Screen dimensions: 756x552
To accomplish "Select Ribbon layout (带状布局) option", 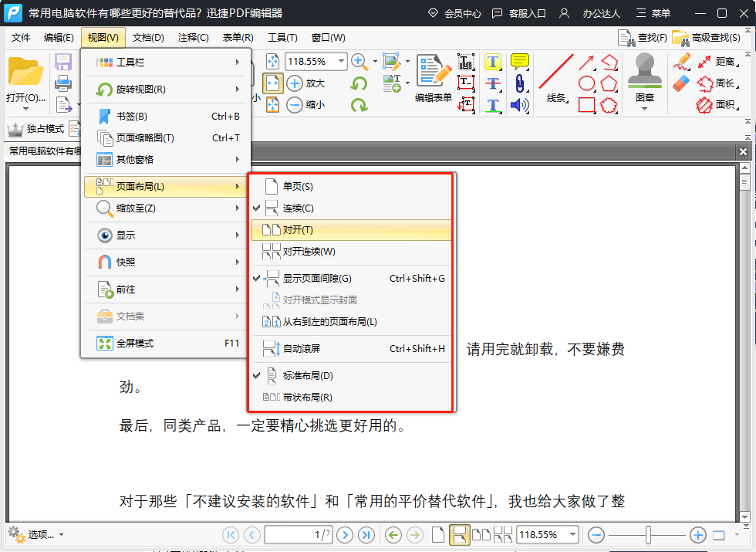I will pos(352,397).
